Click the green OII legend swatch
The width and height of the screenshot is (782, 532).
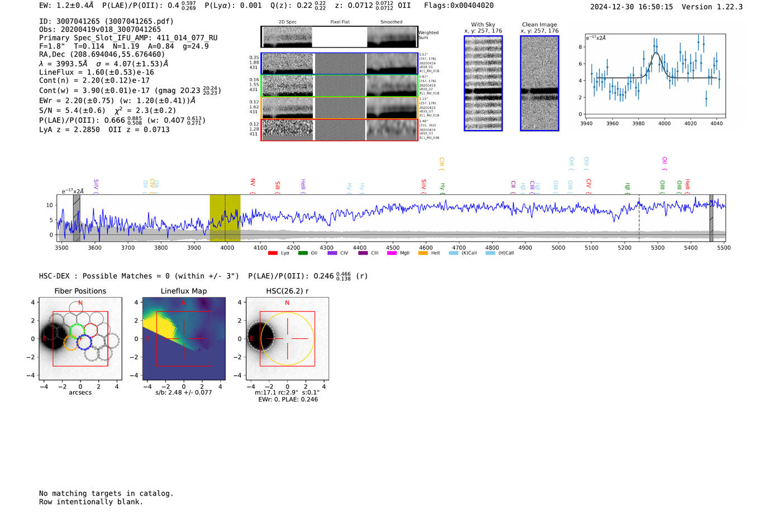(303, 253)
